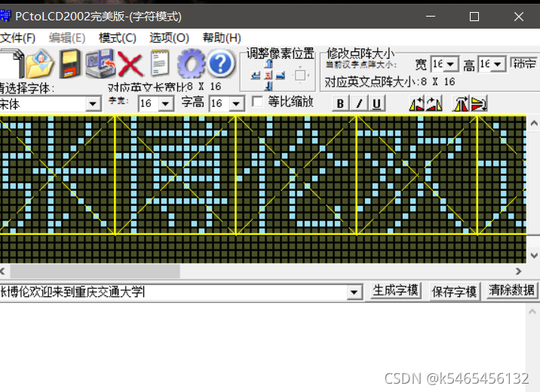Rotate glyph counterclockwise with the first triangle icon
The image size is (540, 392).
coord(417,103)
